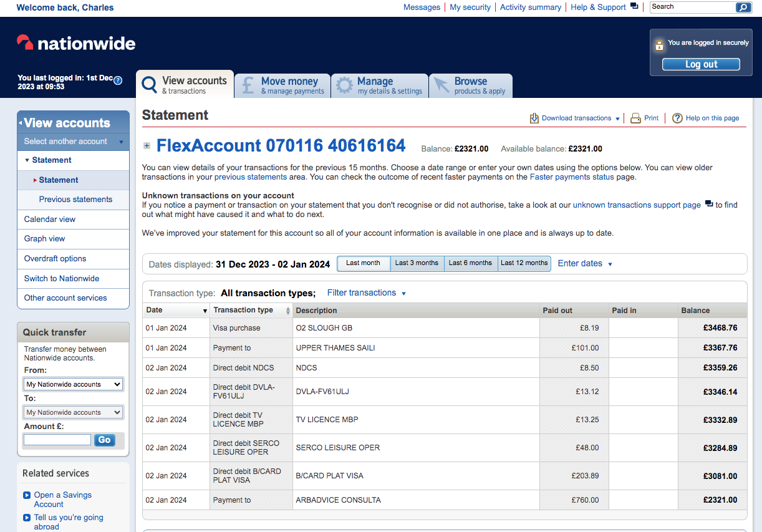Screen dimensions: 762x532
Task: Switch to Move money tab
Action: tap(282, 85)
